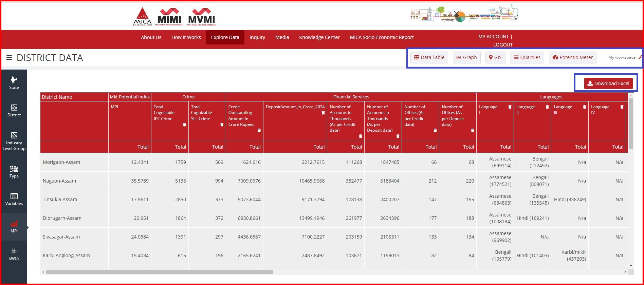
Task: Open the State sidebar icon
Action: tap(14, 83)
